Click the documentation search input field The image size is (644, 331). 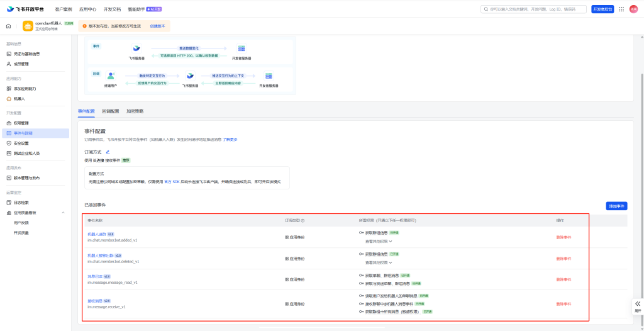535,9
